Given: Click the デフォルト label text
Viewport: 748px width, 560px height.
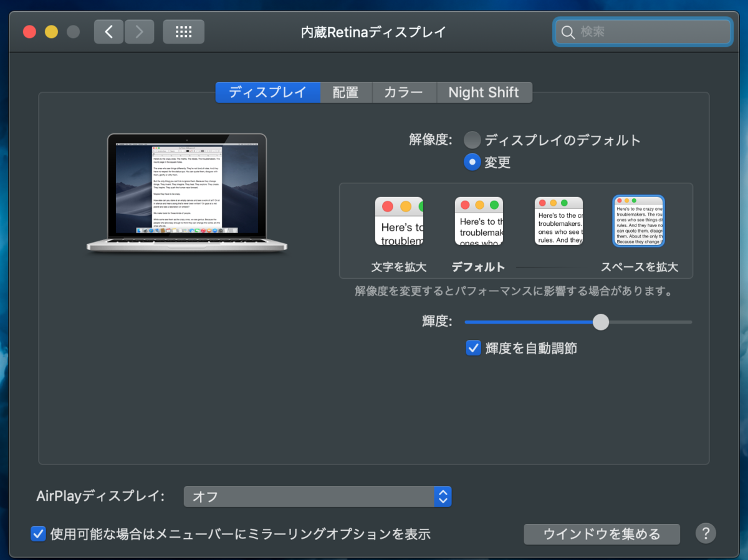Looking at the screenshot, I should pyautogui.click(x=478, y=267).
